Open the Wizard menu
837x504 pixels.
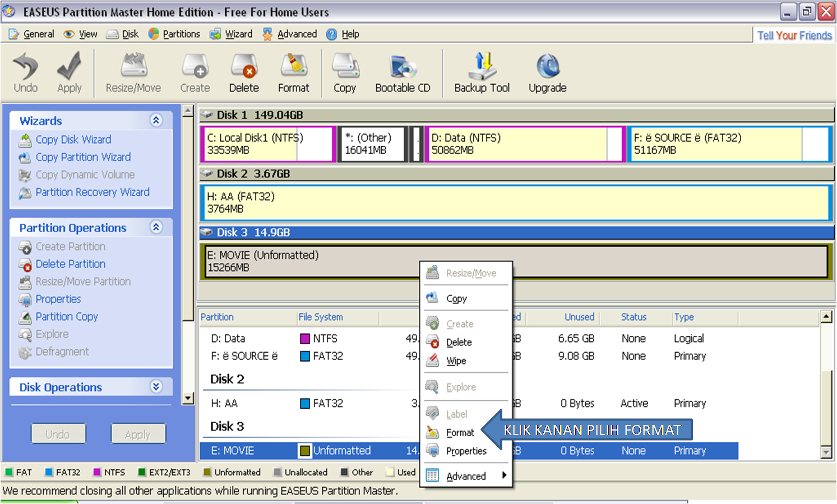231,34
